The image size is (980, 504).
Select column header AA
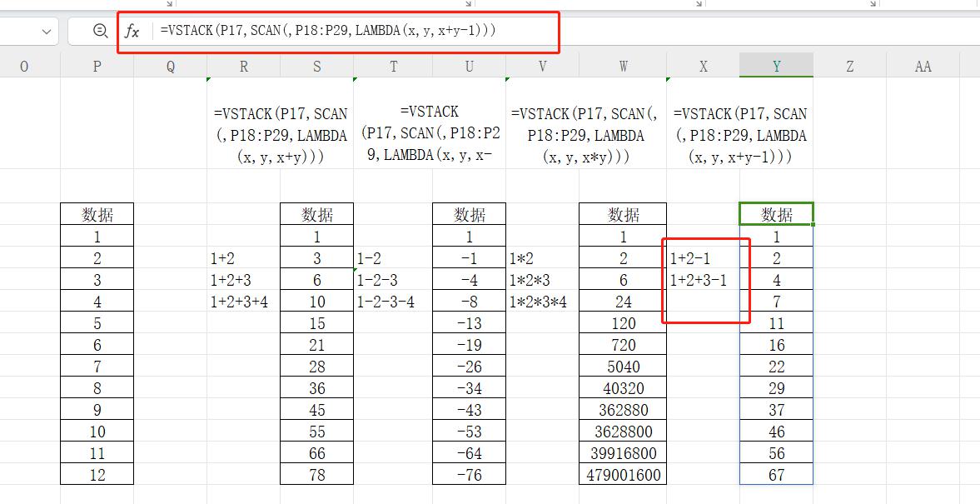pos(923,67)
